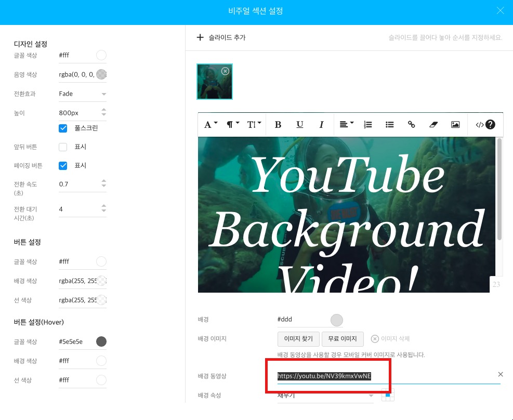Open the font color A dropdown
The image size is (513, 420).
pyautogui.click(x=211, y=125)
